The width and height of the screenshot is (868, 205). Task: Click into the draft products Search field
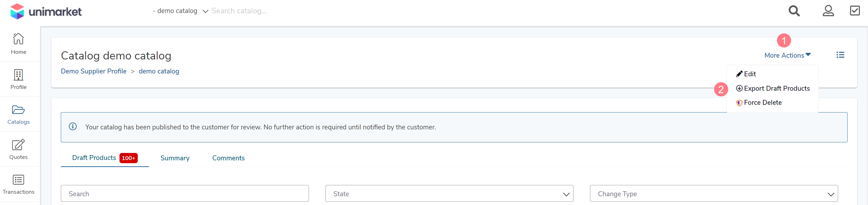tap(185, 193)
